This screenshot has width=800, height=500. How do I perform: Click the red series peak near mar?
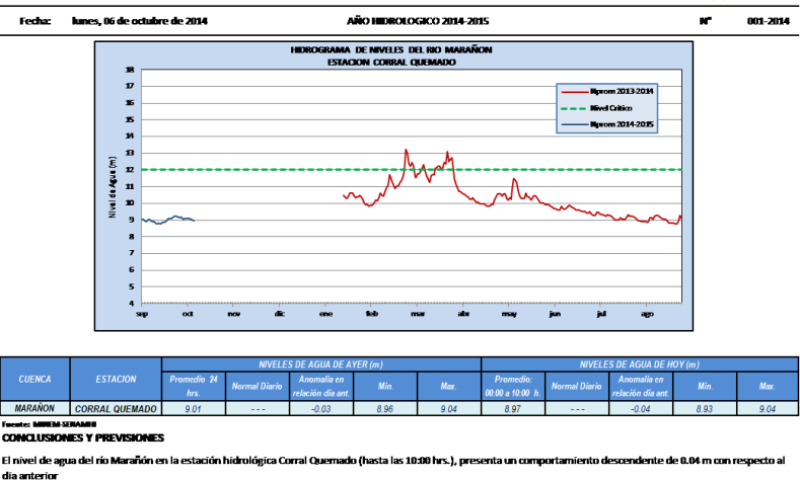(x=406, y=151)
